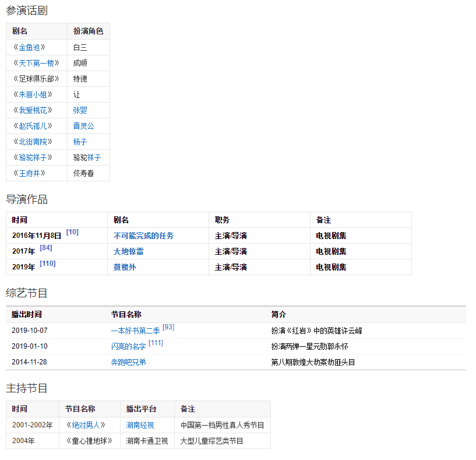The width and height of the screenshot is (476, 460).
Task: Follow the 王府井 link
Action: tap(29, 173)
